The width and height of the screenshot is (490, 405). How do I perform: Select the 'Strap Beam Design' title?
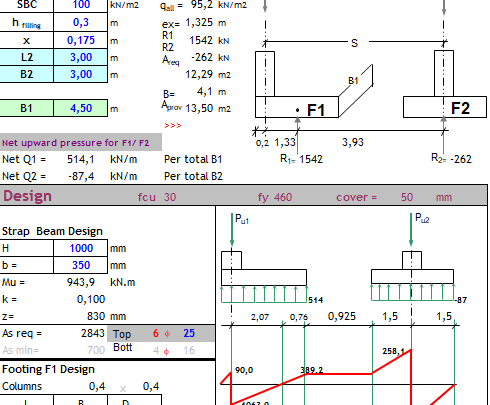click(52, 231)
